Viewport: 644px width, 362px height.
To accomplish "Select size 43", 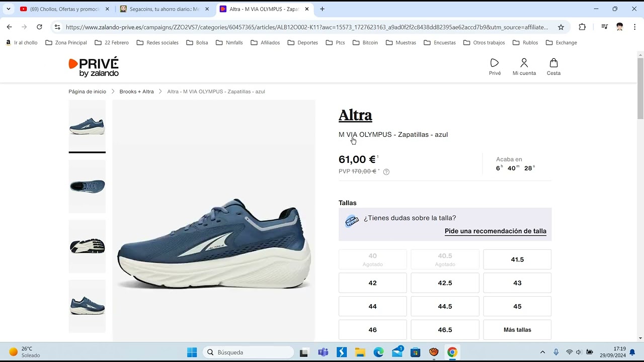I will click(517, 283).
